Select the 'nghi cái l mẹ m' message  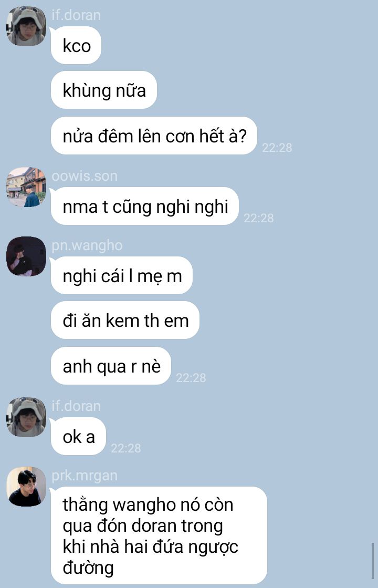click(x=122, y=275)
